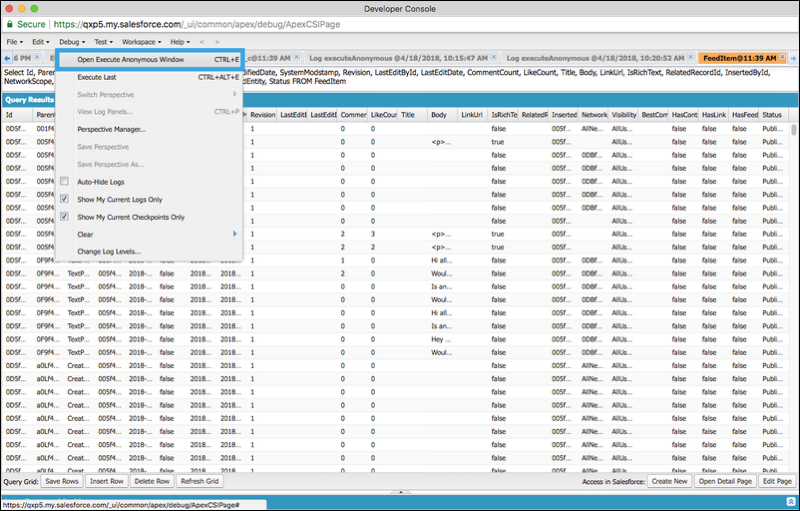Enable the Auto-Hide Logs checkbox
The width and height of the screenshot is (800, 511).
pyautogui.click(x=65, y=182)
